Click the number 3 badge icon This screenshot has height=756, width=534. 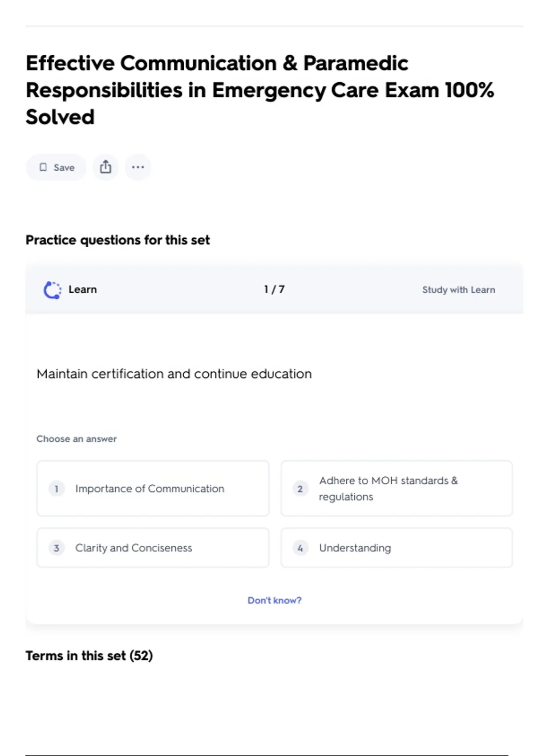57,548
